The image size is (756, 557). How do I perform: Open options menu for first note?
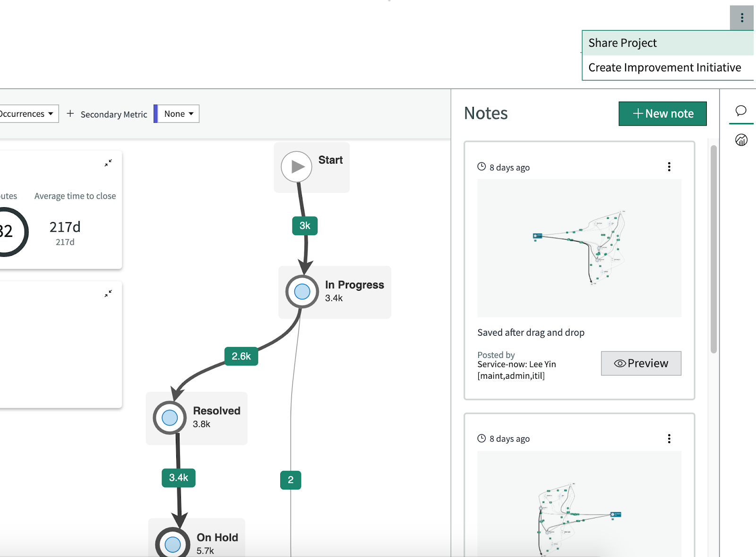(x=669, y=167)
